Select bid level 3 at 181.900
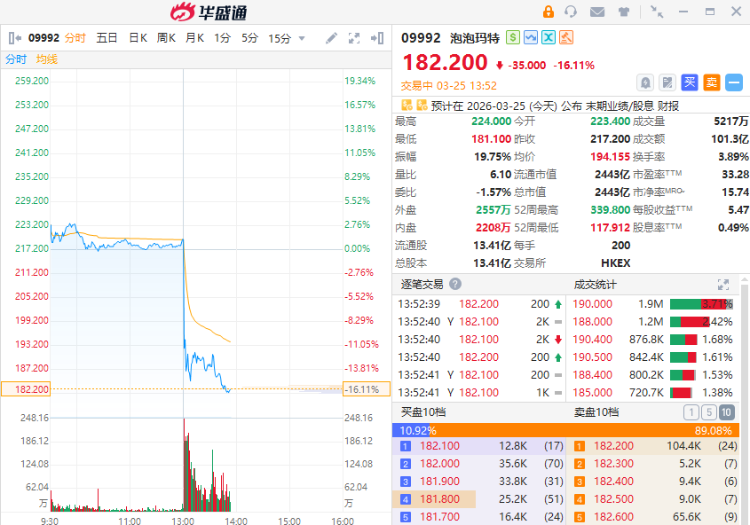The height and width of the screenshot is (525, 750). click(478, 481)
